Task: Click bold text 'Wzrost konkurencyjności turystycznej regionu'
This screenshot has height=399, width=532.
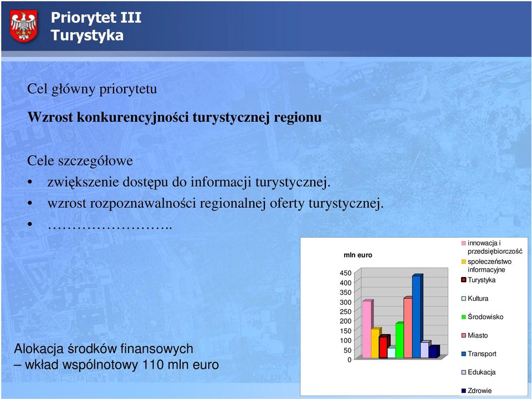Action: tap(175, 117)
